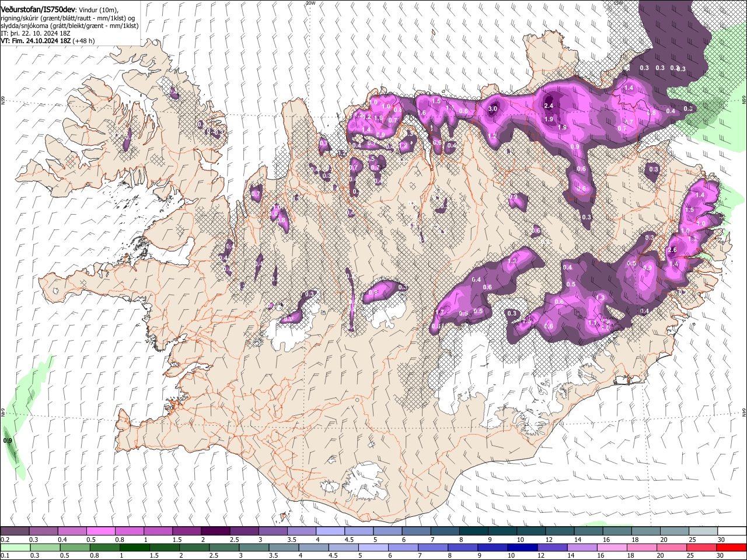Click the bright pink upper swatch between 0.5 and 0.8
This screenshot has height=560, width=747.
(100, 531)
